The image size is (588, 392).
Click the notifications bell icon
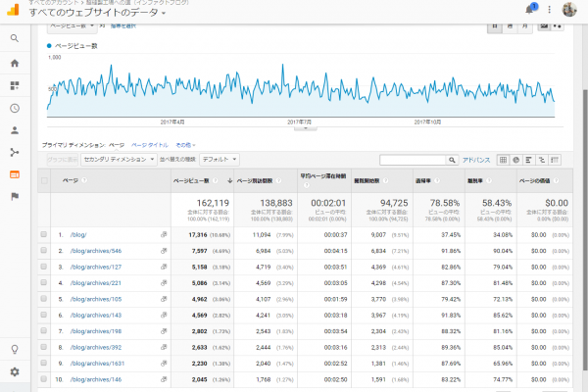[530, 8]
